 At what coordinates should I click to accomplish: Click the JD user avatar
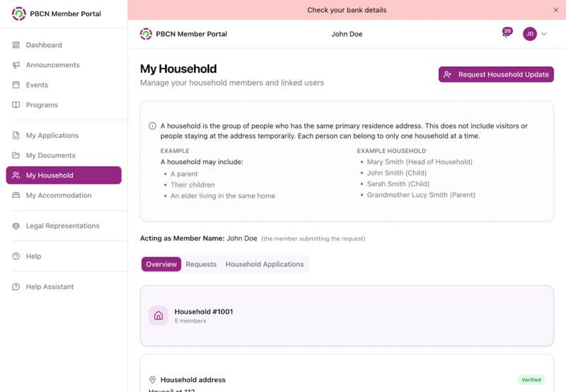530,34
